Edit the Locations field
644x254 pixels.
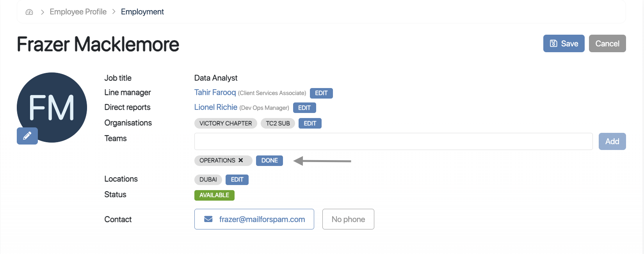(237, 180)
